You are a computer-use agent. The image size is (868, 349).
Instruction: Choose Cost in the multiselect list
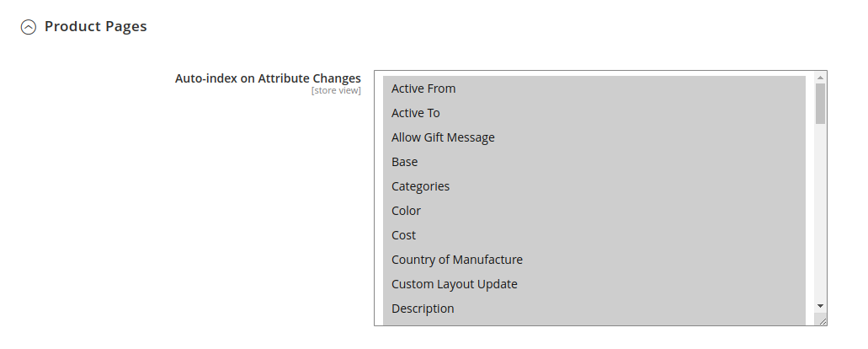594,235
